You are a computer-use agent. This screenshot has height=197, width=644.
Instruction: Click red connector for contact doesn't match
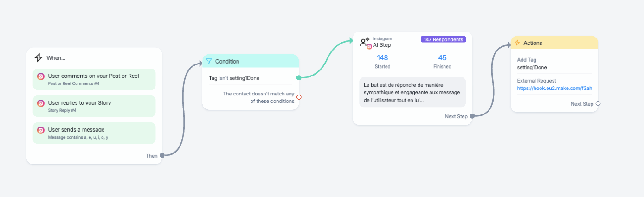coord(299,97)
